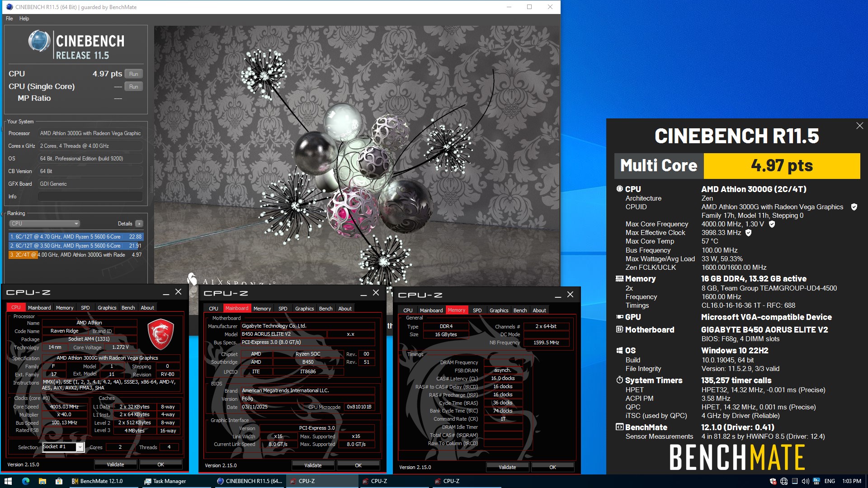This screenshot has width=868, height=488.
Task: Click the volume speaker tray icon
Action: pyautogui.click(x=805, y=481)
